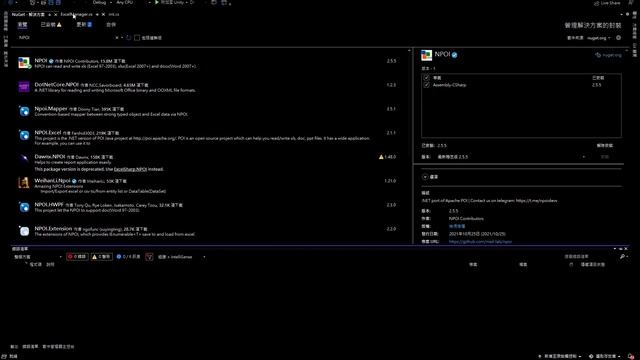Select the NPOI package icon in results
This screenshot has height=360, width=640.
point(24,62)
